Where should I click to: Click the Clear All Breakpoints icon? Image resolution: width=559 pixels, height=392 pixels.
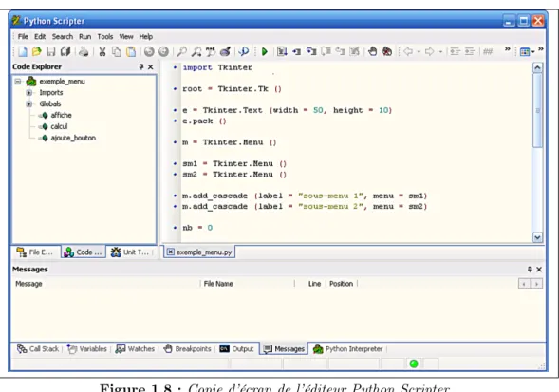coord(387,51)
